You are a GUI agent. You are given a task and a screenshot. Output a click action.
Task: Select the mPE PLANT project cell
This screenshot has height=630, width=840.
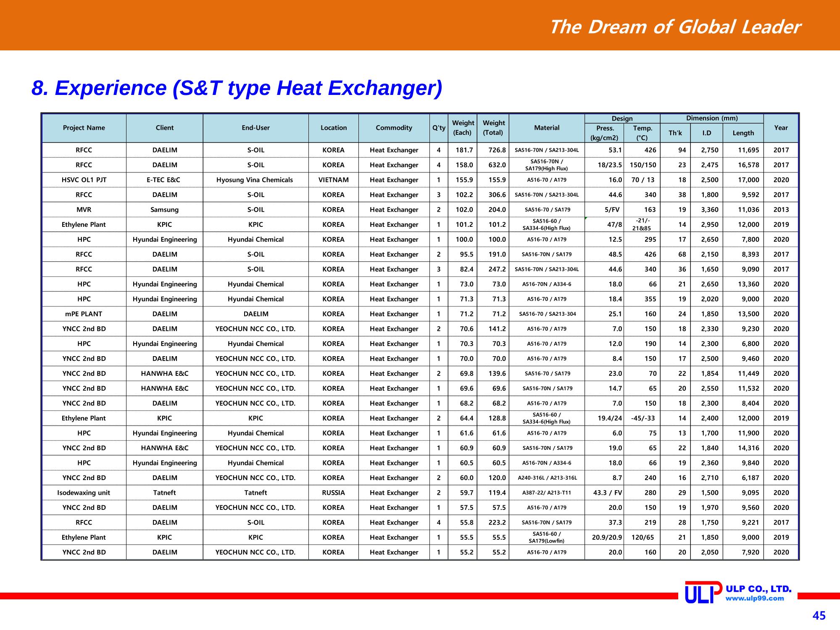pos(84,314)
